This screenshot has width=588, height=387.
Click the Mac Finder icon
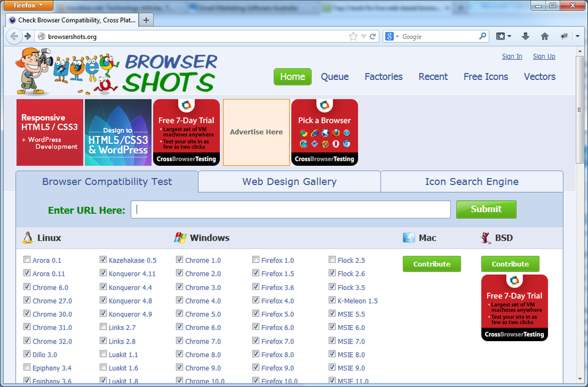409,238
